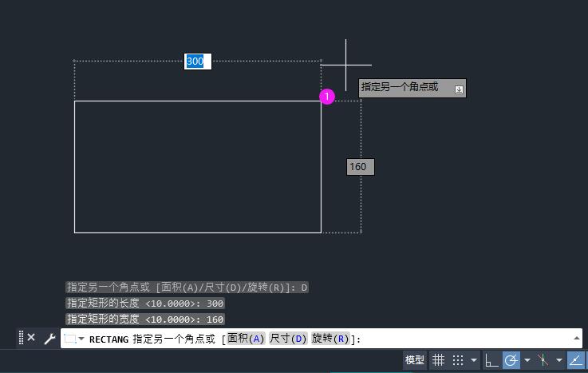Expand command history with up arrow

click(577, 339)
